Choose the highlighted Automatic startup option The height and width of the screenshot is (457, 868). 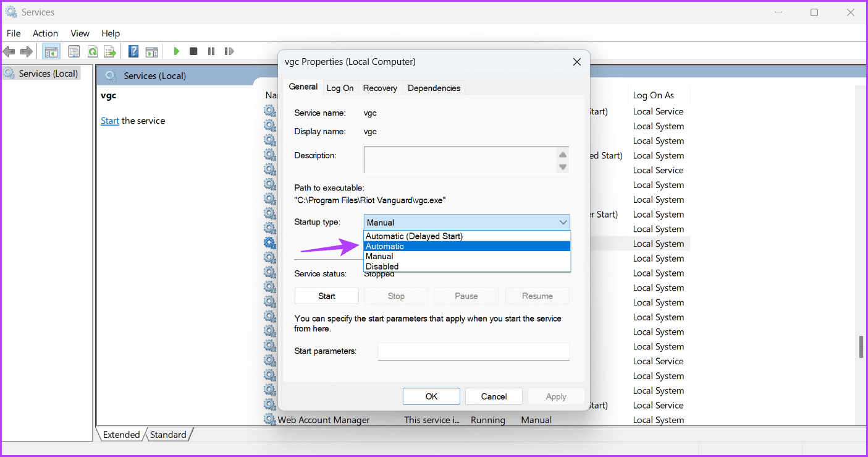coord(467,246)
